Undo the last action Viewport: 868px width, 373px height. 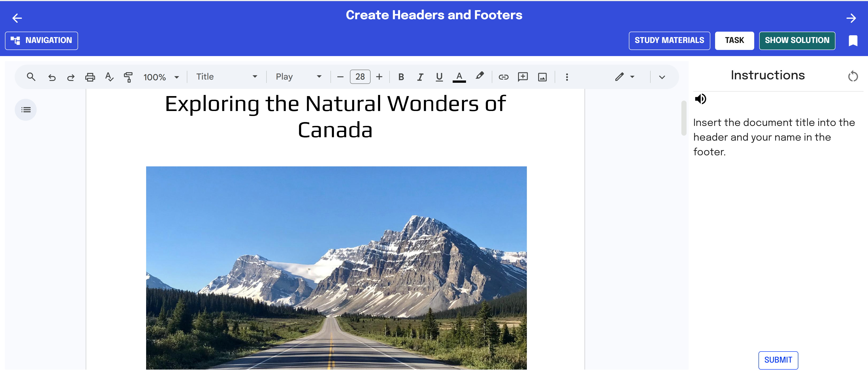point(52,78)
